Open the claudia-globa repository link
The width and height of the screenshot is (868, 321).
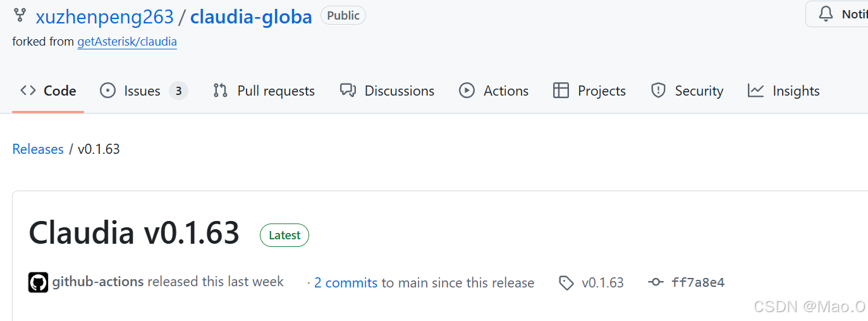coord(251,17)
